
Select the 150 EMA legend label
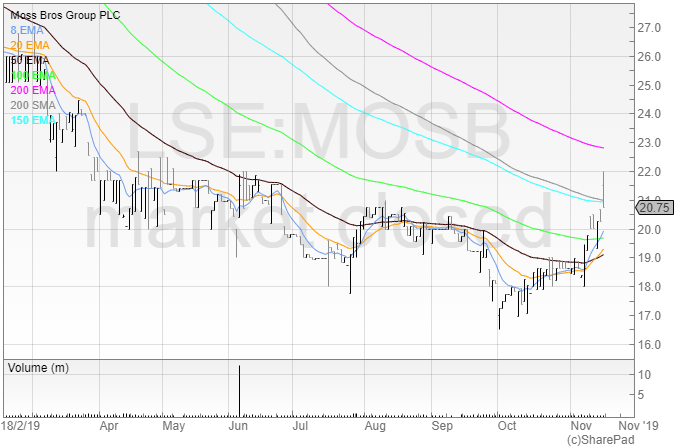coord(33,120)
